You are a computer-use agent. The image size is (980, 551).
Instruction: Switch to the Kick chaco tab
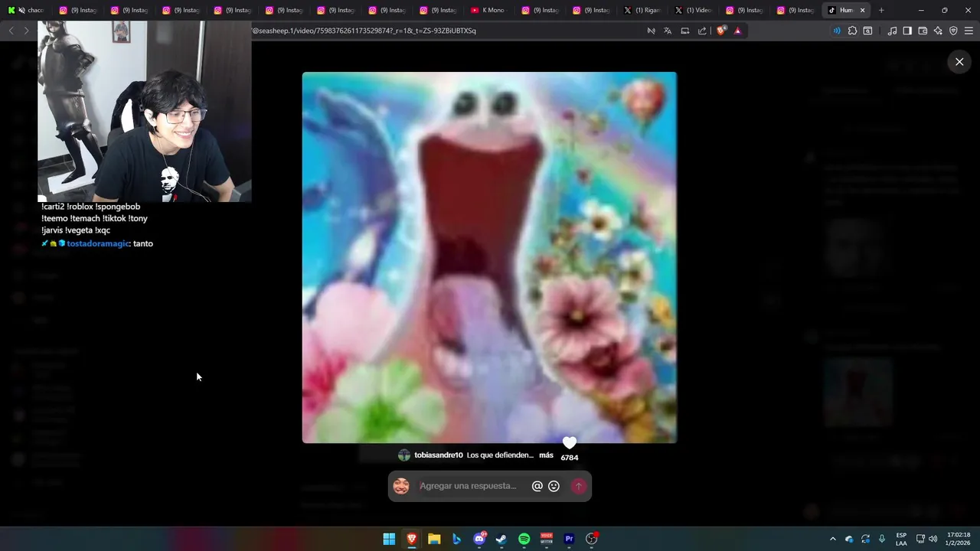(x=26, y=10)
